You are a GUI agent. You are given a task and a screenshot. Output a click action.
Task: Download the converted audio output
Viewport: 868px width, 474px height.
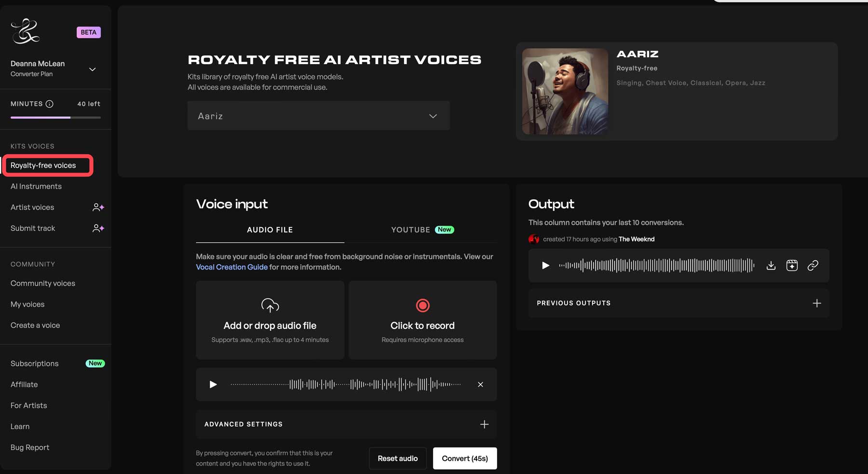click(771, 265)
